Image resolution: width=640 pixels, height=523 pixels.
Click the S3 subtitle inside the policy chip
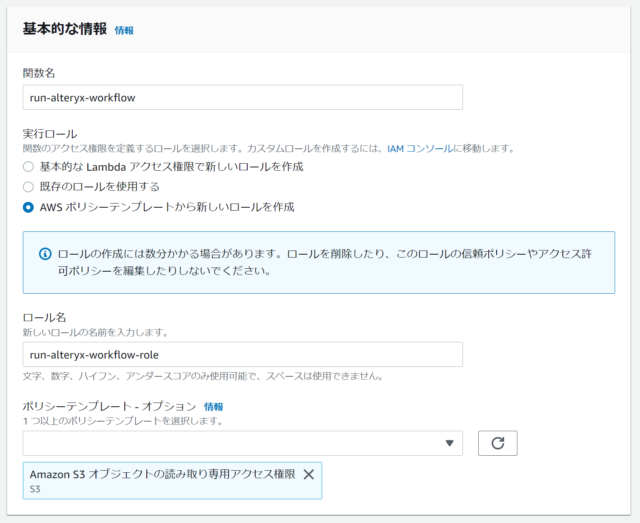[x=35, y=489]
